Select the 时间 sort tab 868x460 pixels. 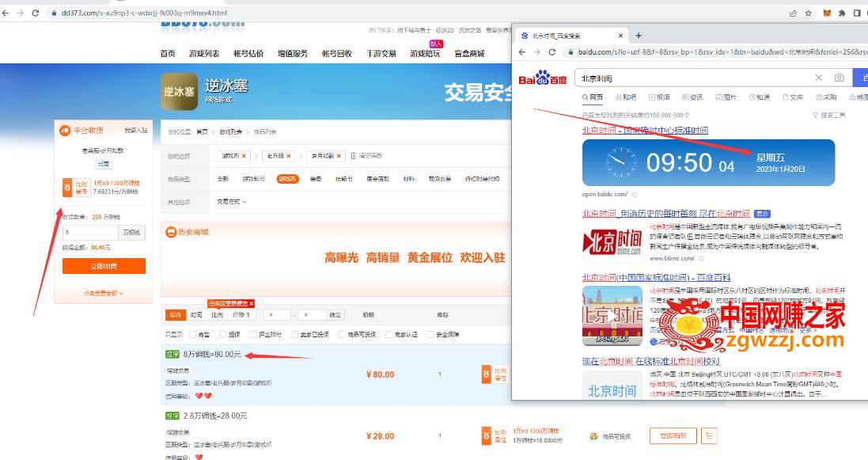click(196, 315)
